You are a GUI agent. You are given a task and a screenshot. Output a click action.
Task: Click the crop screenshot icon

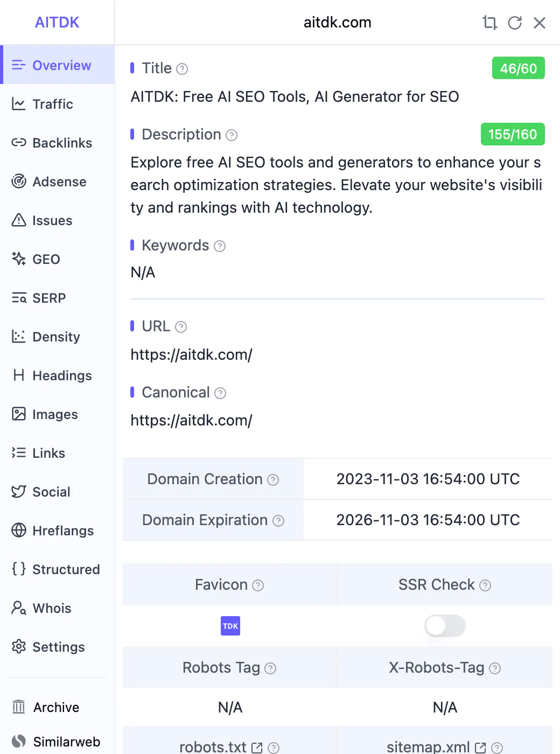tap(489, 23)
